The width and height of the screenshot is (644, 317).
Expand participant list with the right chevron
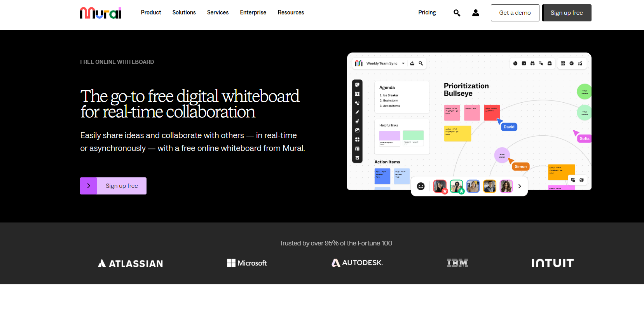520,186
